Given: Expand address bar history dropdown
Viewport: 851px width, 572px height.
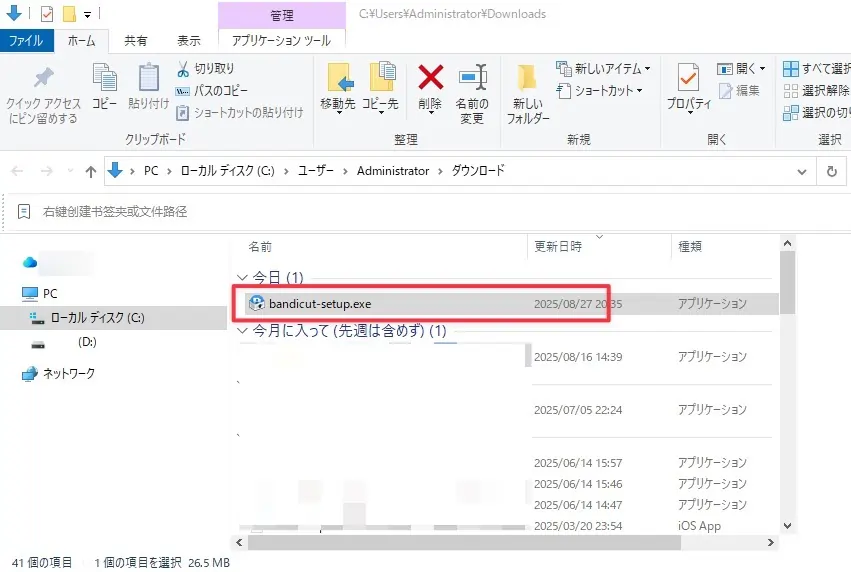Looking at the screenshot, I should [x=802, y=171].
